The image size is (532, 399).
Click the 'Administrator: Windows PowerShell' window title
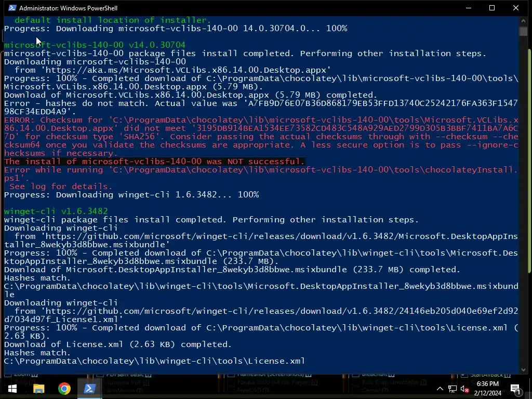tap(68, 8)
